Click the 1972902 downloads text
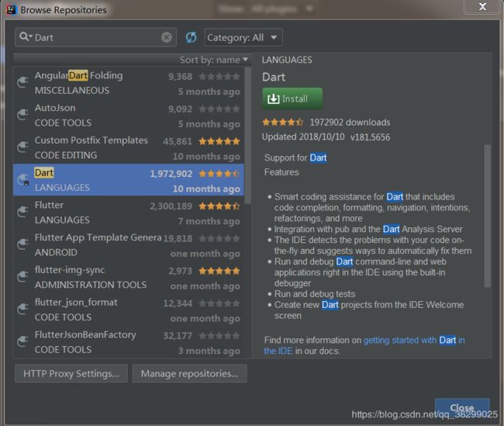Screen dimensions: 504x426 [350, 123]
